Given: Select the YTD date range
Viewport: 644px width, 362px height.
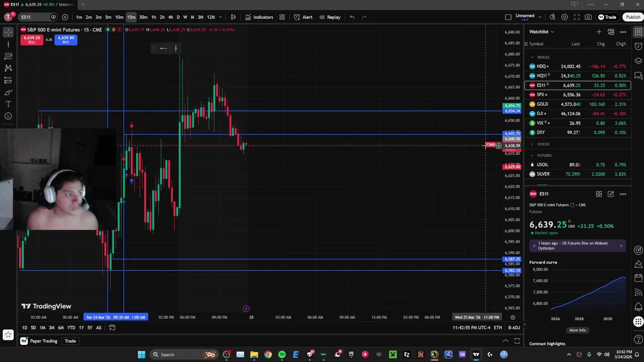Looking at the screenshot, I should coord(71,328).
